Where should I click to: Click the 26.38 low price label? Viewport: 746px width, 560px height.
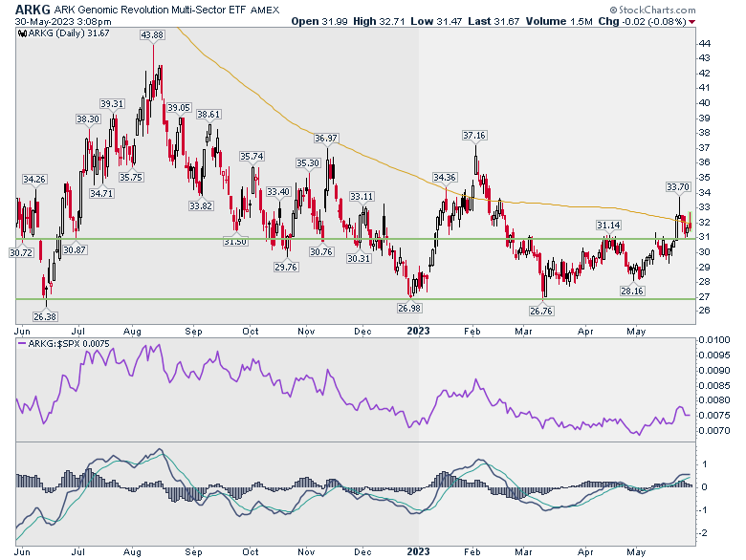(x=45, y=316)
